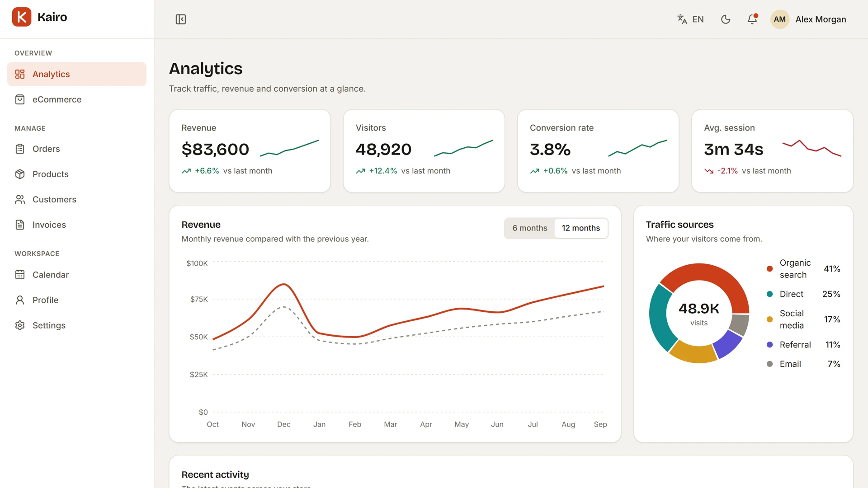
Task: Open the Analytics menu item
Action: pos(77,74)
